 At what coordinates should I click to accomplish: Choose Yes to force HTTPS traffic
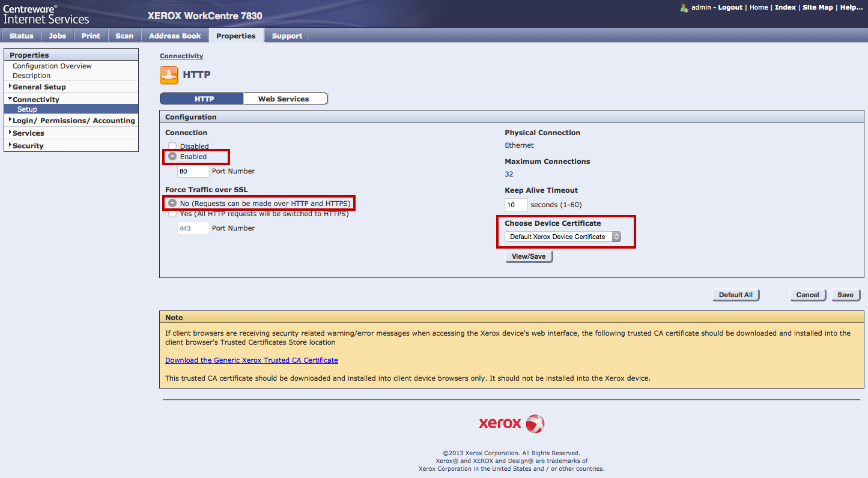tap(172, 213)
